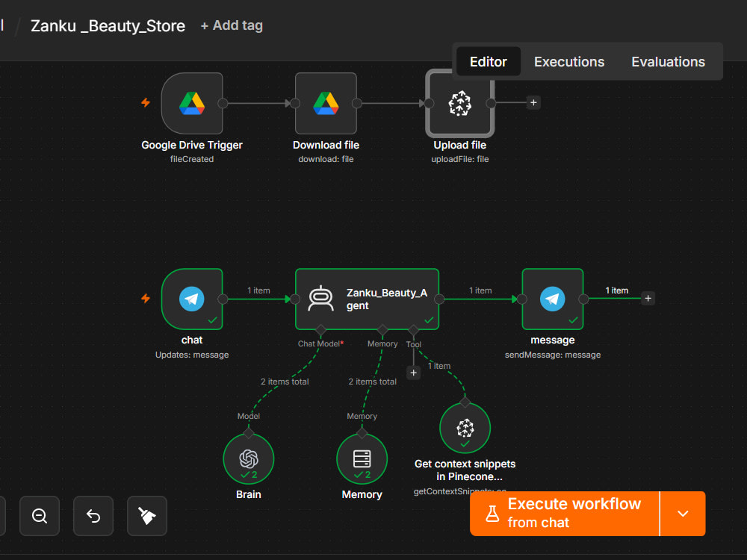The width and height of the screenshot is (747, 560).
Task: Click the Zanku _Beauty_Store workflow name
Action: (x=108, y=25)
